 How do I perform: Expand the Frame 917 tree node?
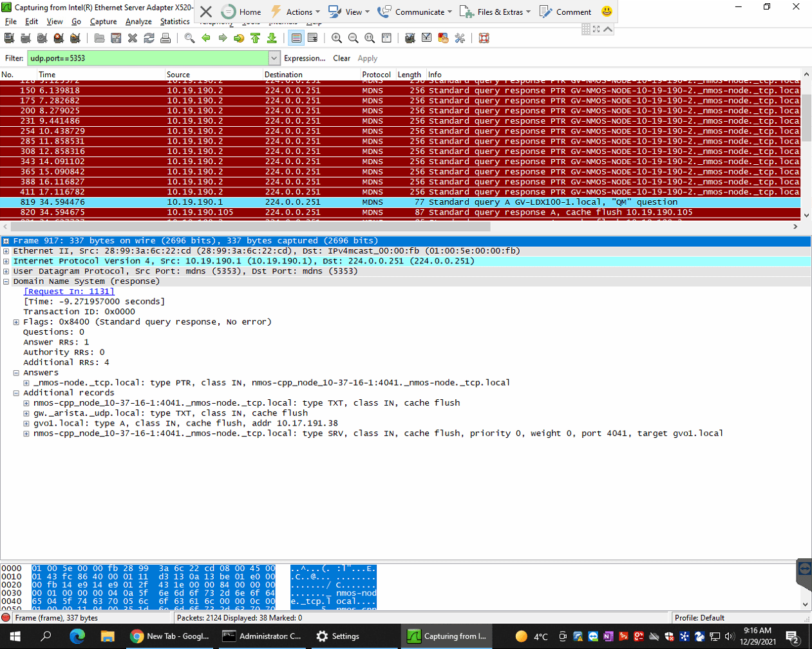click(6, 241)
